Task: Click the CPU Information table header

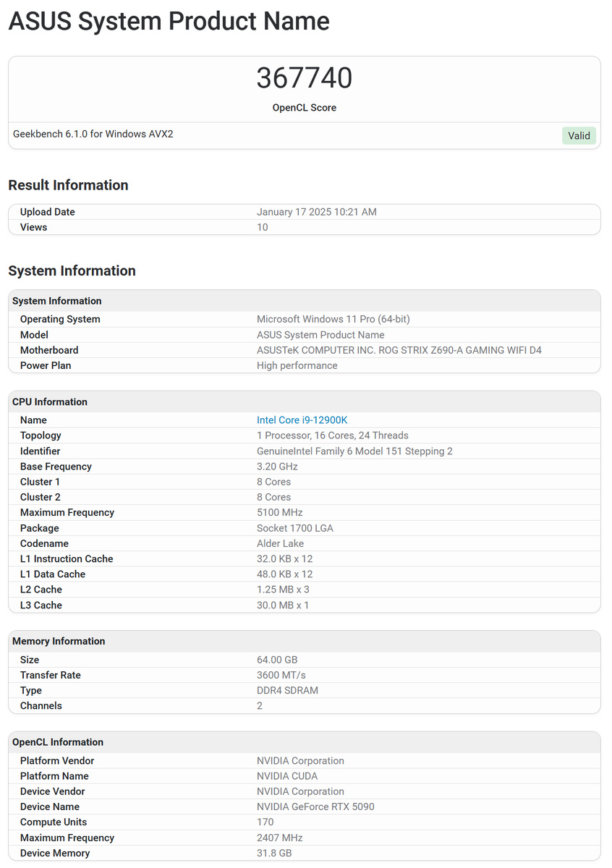Action: coord(305,402)
